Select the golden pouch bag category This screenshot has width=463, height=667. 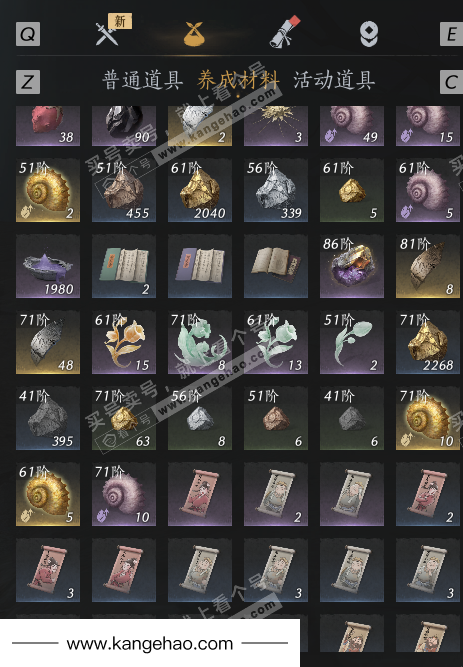pyautogui.click(x=194, y=34)
